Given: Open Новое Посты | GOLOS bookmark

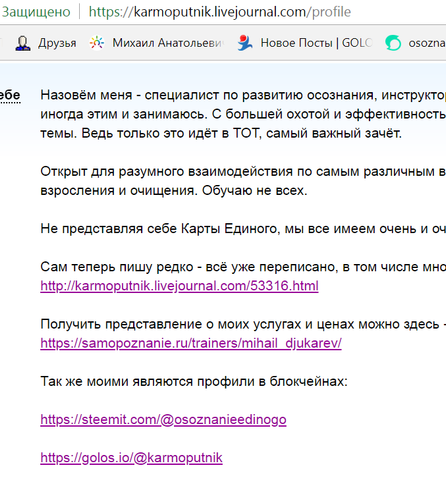Looking at the screenshot, I should (316, 43).
